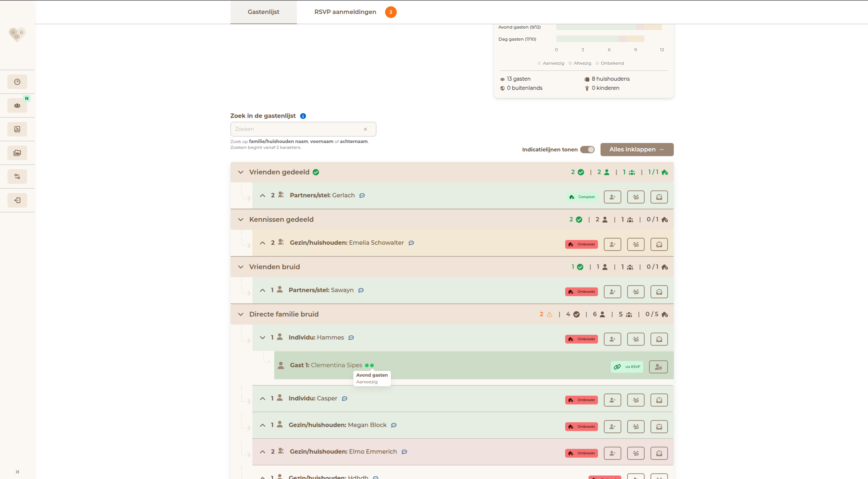Open comment icon next to Megan Block
Image resolution: width=868 pixels, height=479 pixels.
click(x=394, y=425)
